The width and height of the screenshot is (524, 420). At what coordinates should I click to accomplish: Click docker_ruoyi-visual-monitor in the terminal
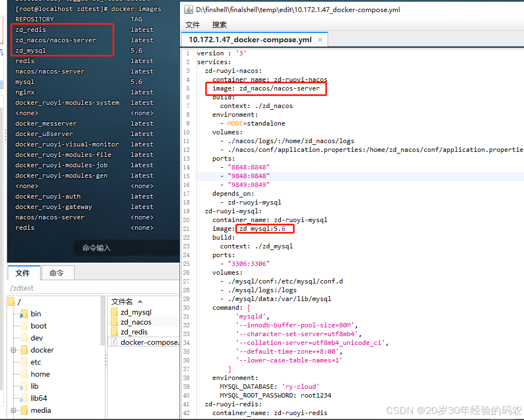tap(67, 144)
